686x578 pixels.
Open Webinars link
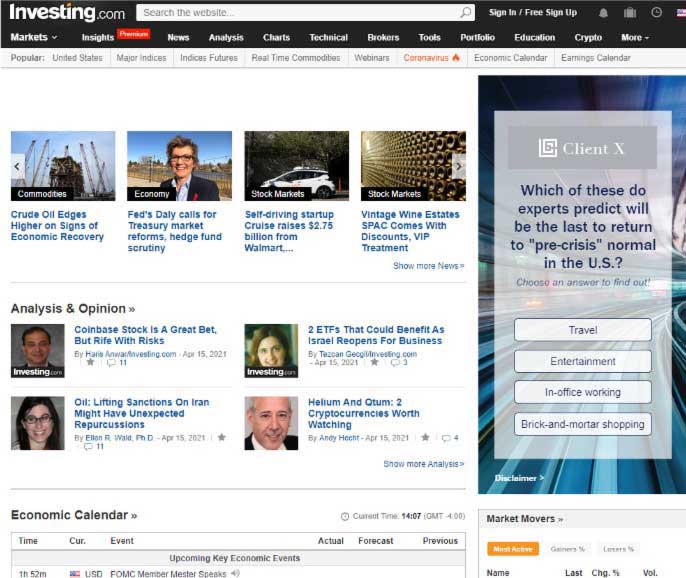[371, 58]
